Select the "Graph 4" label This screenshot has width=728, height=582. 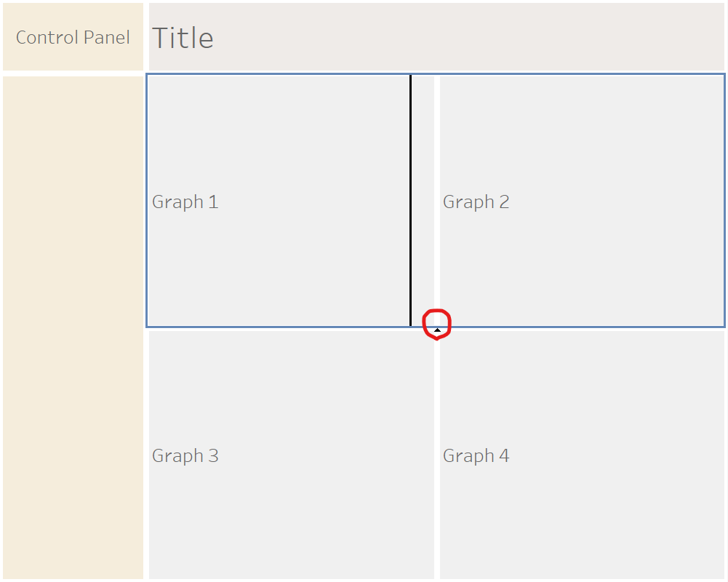point(476,455)
